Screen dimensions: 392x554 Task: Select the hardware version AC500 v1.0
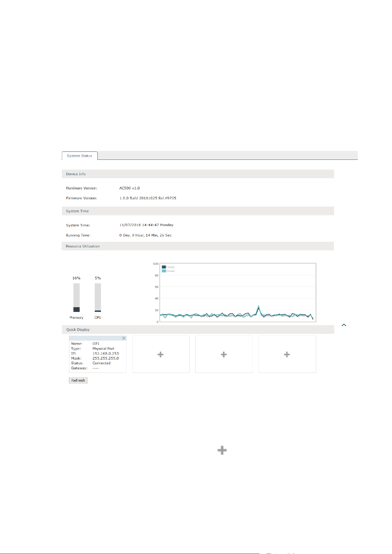[129, 188]
